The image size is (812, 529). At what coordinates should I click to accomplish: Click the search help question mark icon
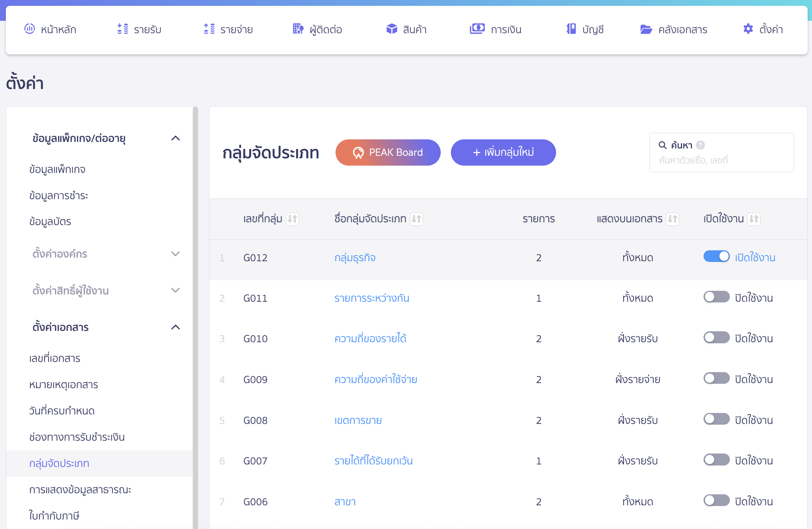700,145
